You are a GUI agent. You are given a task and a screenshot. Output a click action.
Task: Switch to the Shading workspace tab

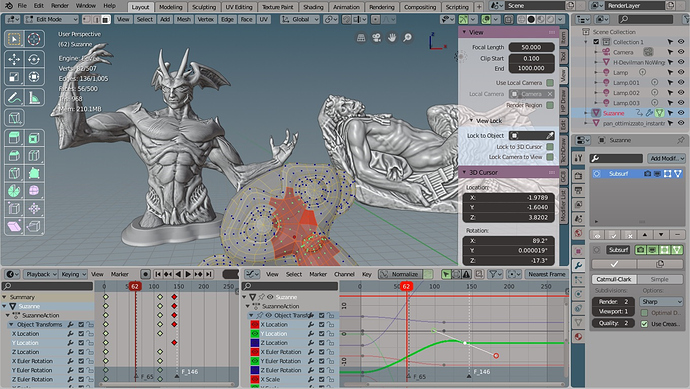pos(313,7)
